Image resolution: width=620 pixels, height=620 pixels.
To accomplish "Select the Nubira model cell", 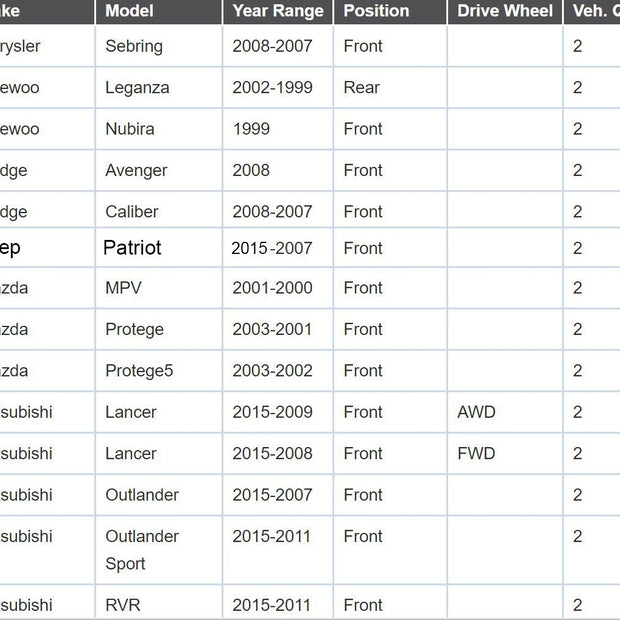I will click(x=159, y=129).
